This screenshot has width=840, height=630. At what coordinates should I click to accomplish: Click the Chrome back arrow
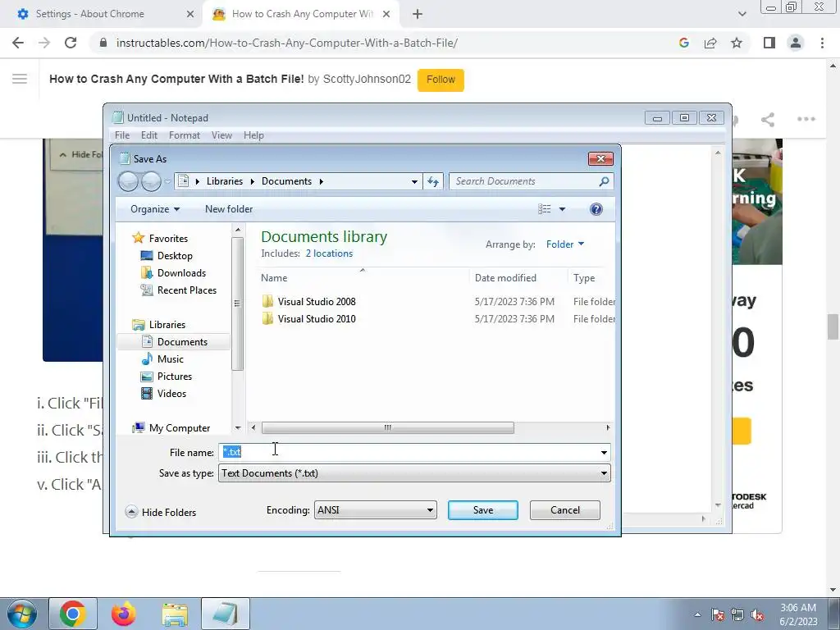(18, 43)
